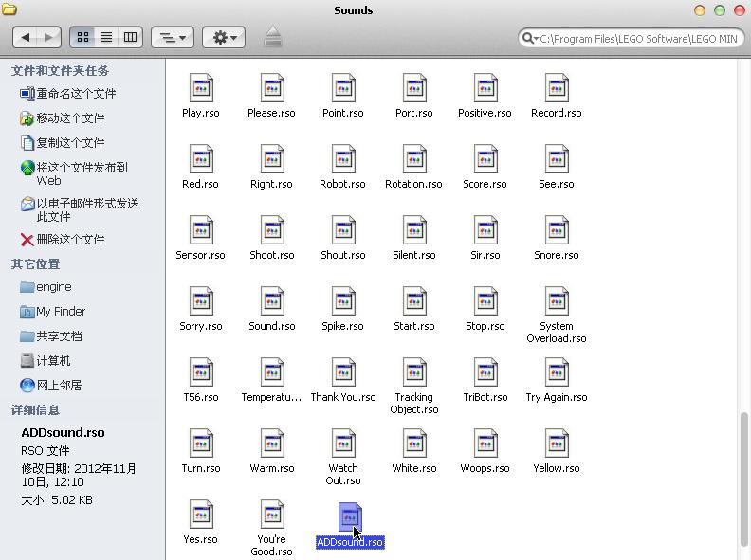Click the Temperatu... truncated file name
This screenshot has width=751, height=560.
(x=271, y=397)
